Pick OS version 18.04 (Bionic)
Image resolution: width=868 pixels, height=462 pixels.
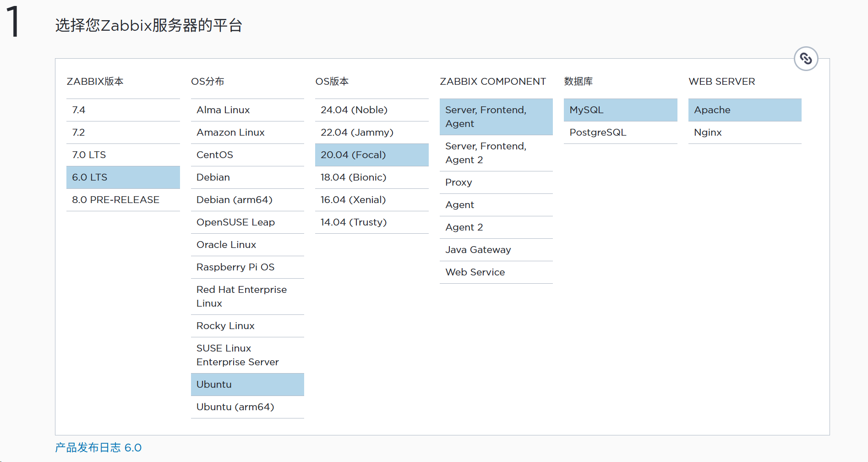371,177
